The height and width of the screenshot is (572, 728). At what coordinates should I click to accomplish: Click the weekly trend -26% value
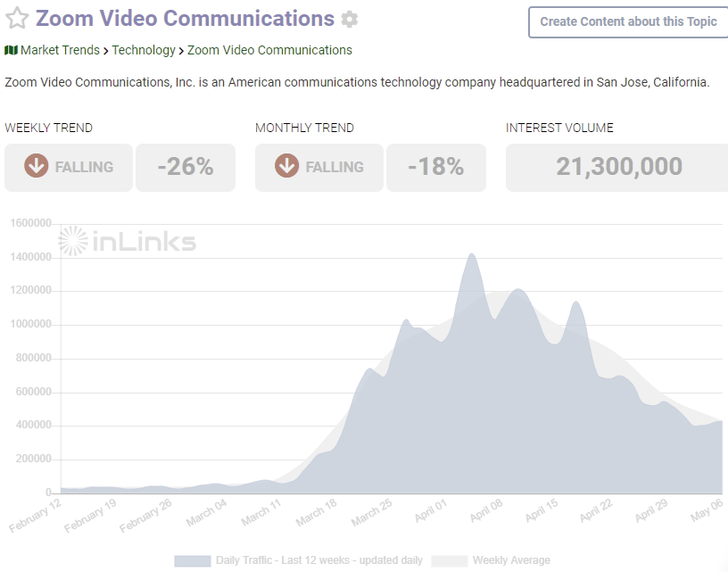point(186,167)
